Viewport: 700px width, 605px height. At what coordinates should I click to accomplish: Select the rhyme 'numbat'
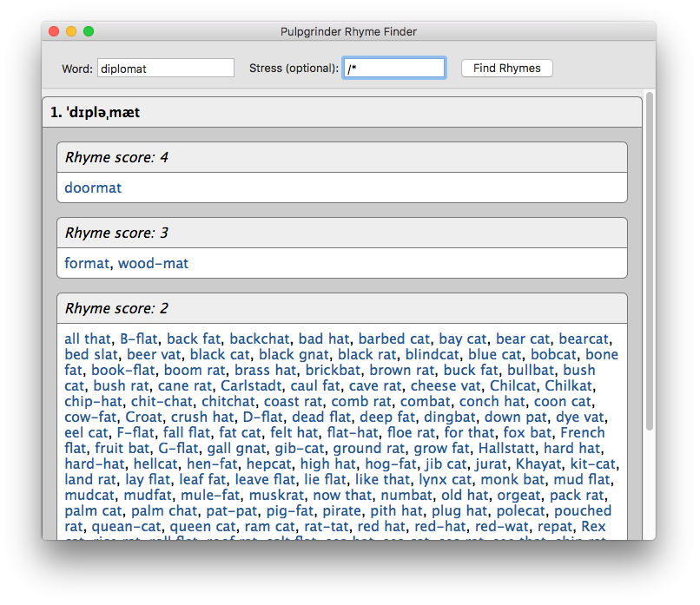point(406,496)
